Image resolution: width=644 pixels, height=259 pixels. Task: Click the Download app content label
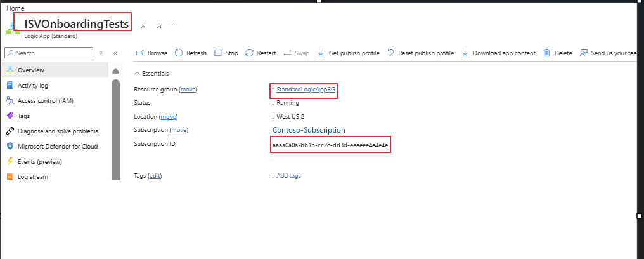pyautogui.click(x=505, y=53)
